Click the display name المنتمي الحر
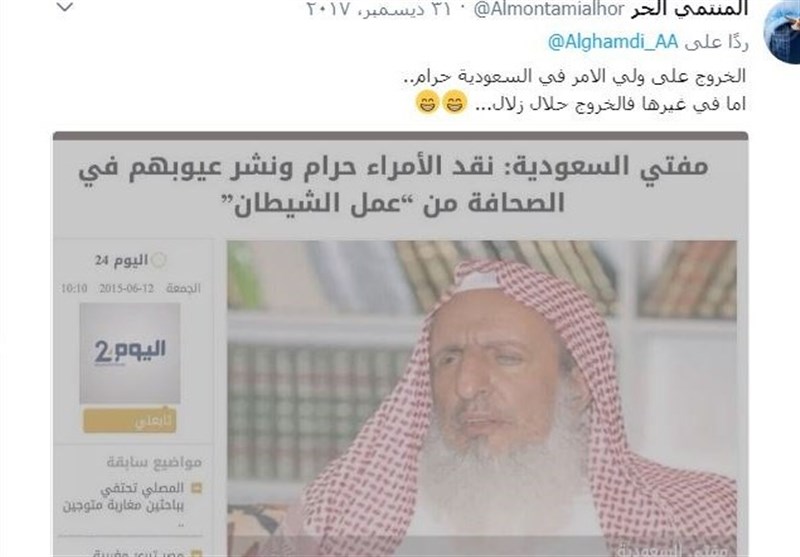 pos(690,9)
